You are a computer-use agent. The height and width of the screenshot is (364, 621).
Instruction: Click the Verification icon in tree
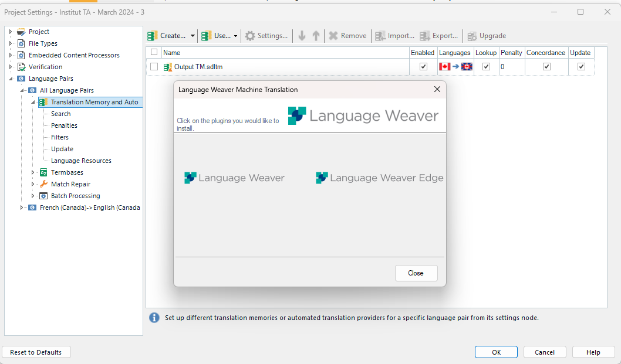[x=21, y=67]
